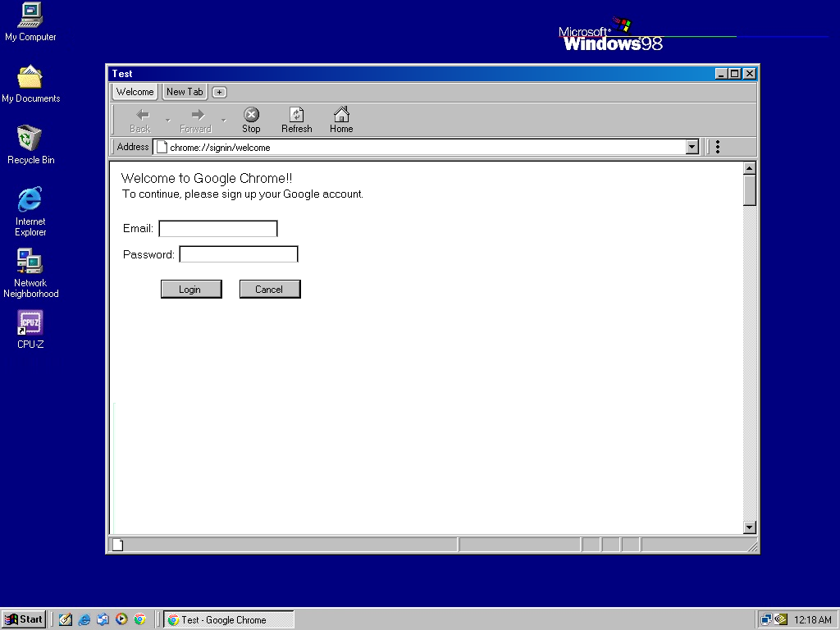The width and height of the screenshot is (840, 630).
Task: Expand the Forward history dropdown arrow
Action: (x=223, y=120)
